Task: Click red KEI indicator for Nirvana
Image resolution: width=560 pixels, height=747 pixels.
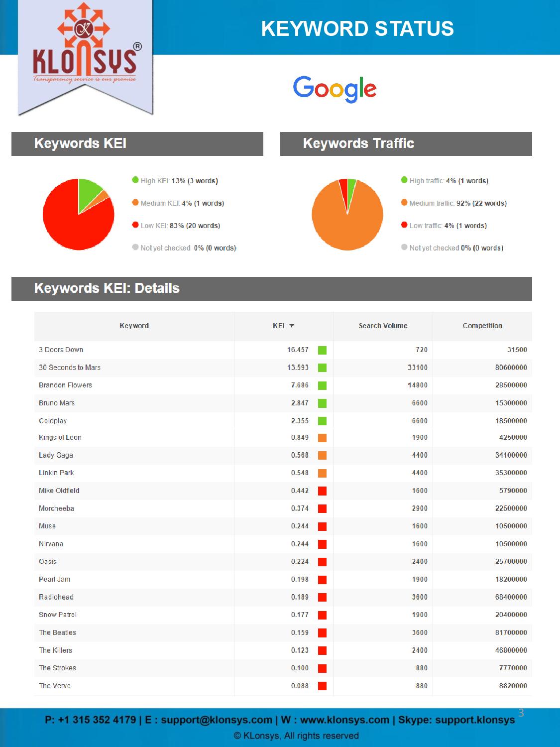Action: (322, 544)
